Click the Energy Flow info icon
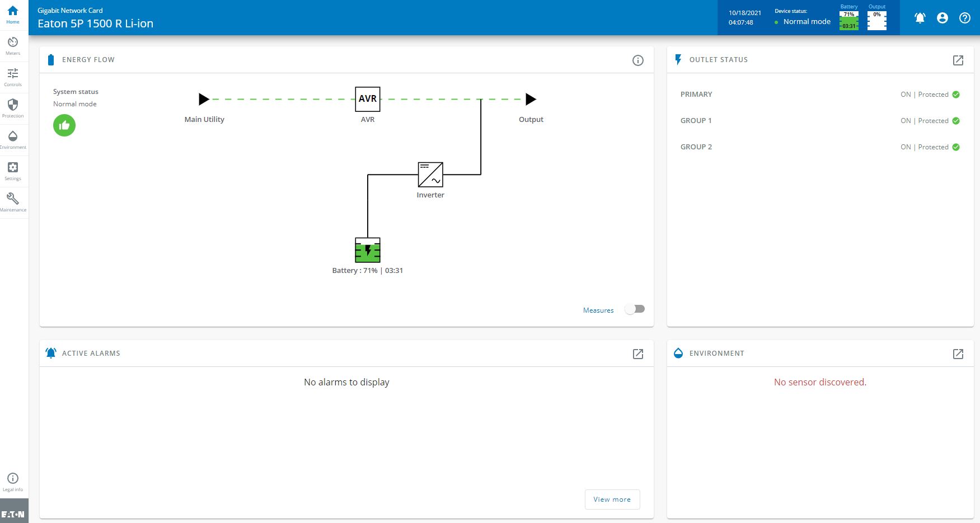 click(x=638, y=60)
